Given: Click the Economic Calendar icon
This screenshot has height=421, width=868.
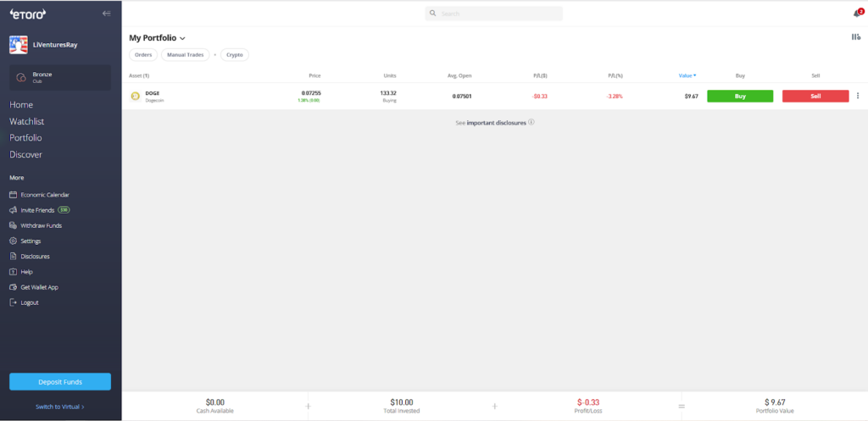Looking at the screenshot, I should tap(14, 195).
